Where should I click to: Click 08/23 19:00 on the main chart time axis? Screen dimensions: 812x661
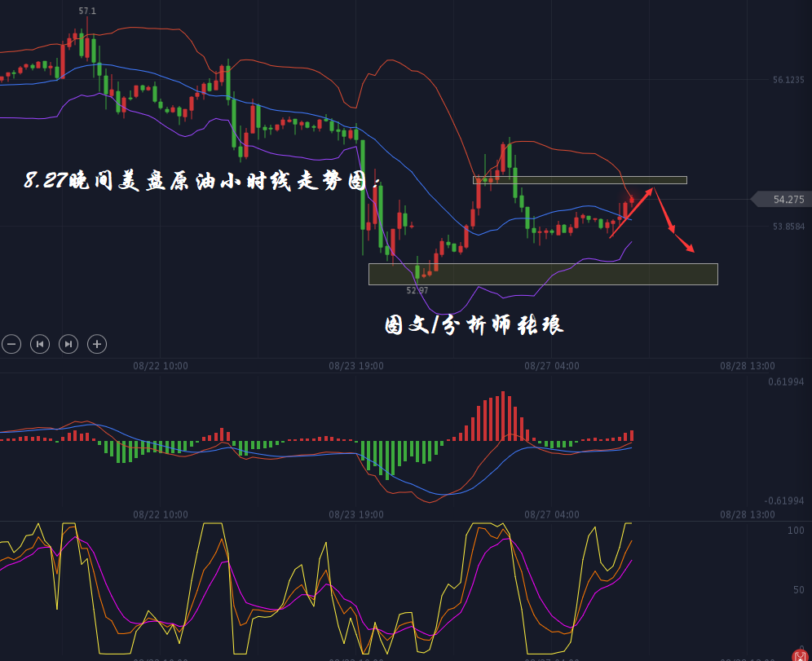[x=356, y=366]
